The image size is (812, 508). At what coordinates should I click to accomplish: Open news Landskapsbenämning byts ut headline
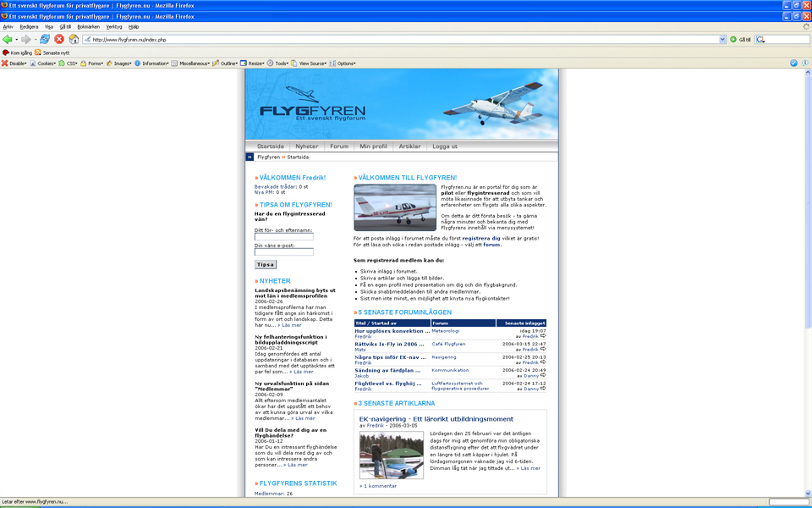click(295, 293)
